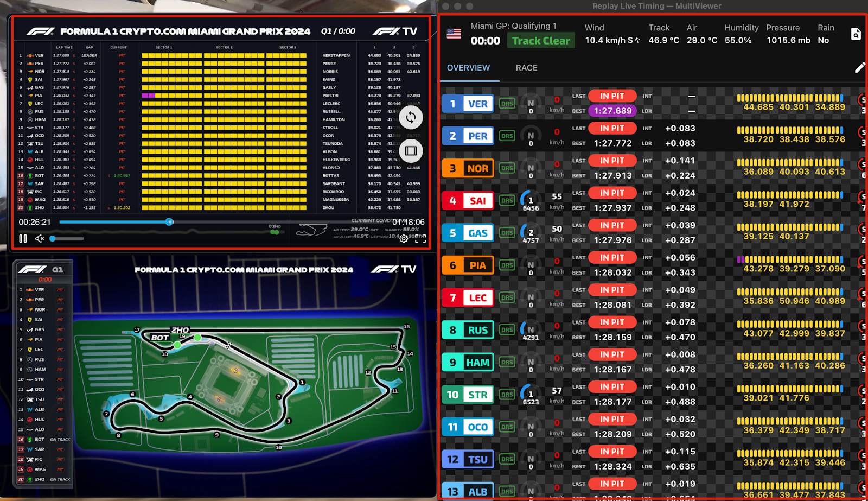
Task: Click DRS indicator in TSU row
Action: 507,459
